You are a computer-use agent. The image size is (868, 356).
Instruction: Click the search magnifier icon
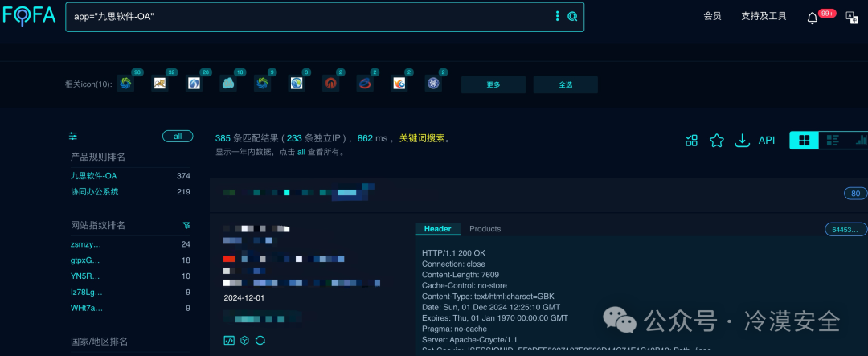pyautogui.click(x=572, y=17)
